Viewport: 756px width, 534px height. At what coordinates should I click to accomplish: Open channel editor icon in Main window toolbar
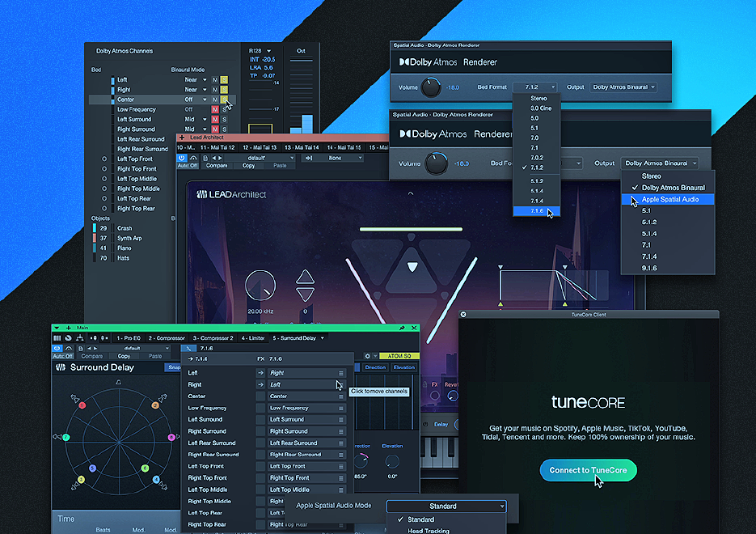click(x=57, y=338)
